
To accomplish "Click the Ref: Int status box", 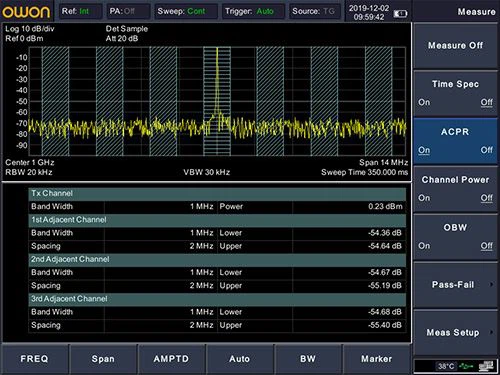I will [x=80, y=11].
